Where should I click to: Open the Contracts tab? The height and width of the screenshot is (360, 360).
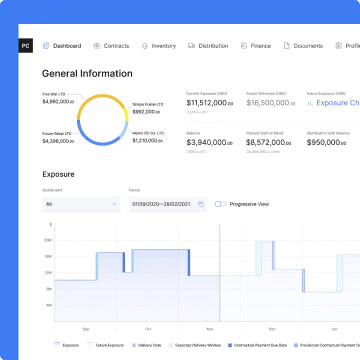click(111, 46)
